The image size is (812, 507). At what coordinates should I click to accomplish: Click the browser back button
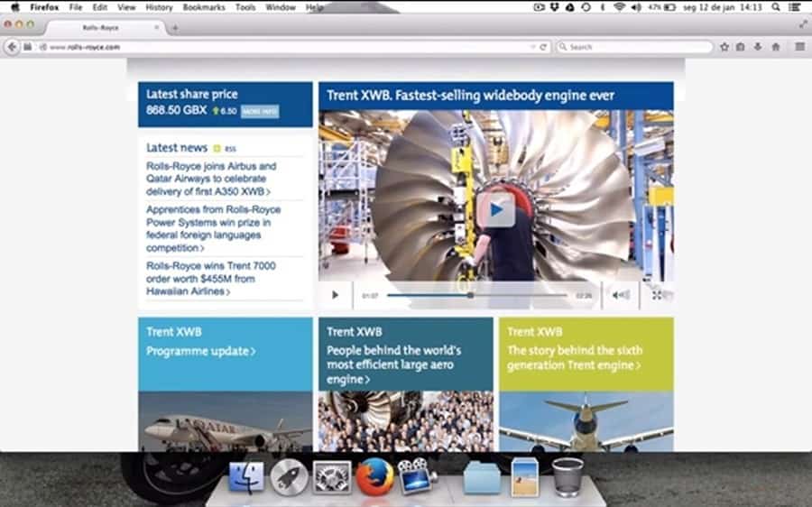pos(12,47)
